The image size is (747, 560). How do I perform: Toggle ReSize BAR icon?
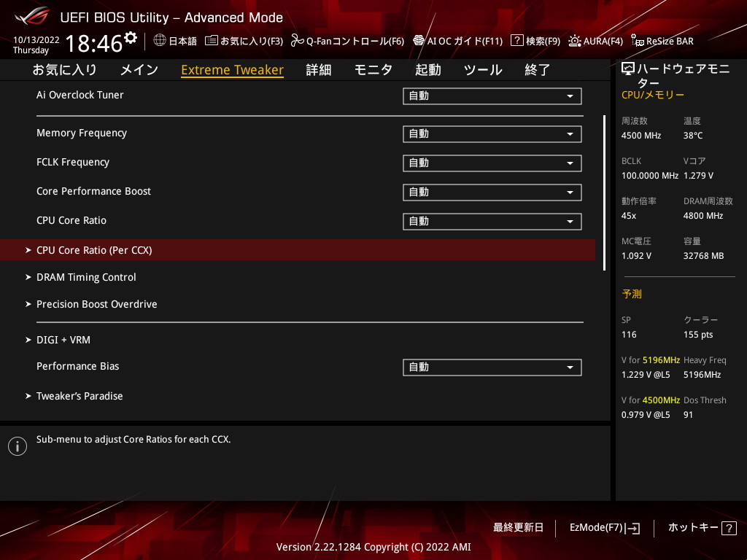point(638,41)
